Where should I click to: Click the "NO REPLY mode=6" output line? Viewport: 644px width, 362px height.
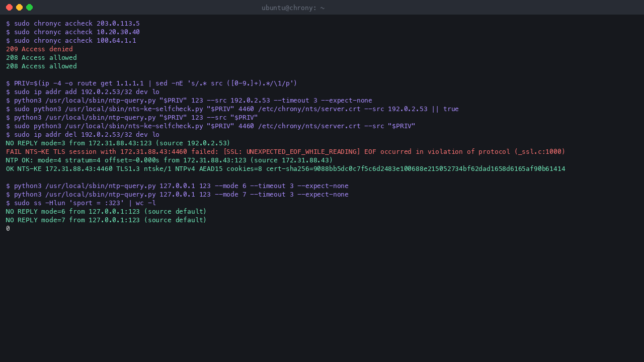coord(106,212)
